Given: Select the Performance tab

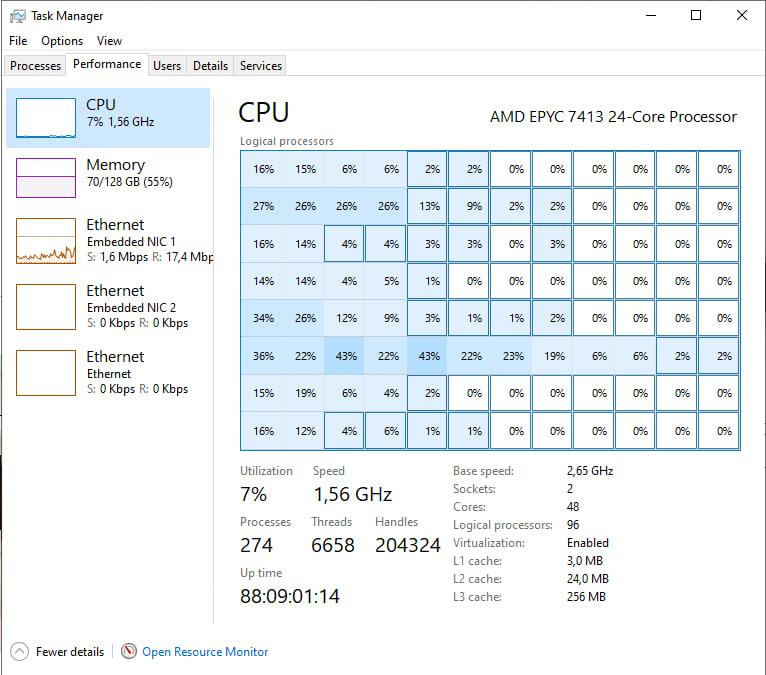Looking at the screenshot, I should [107, 64].
